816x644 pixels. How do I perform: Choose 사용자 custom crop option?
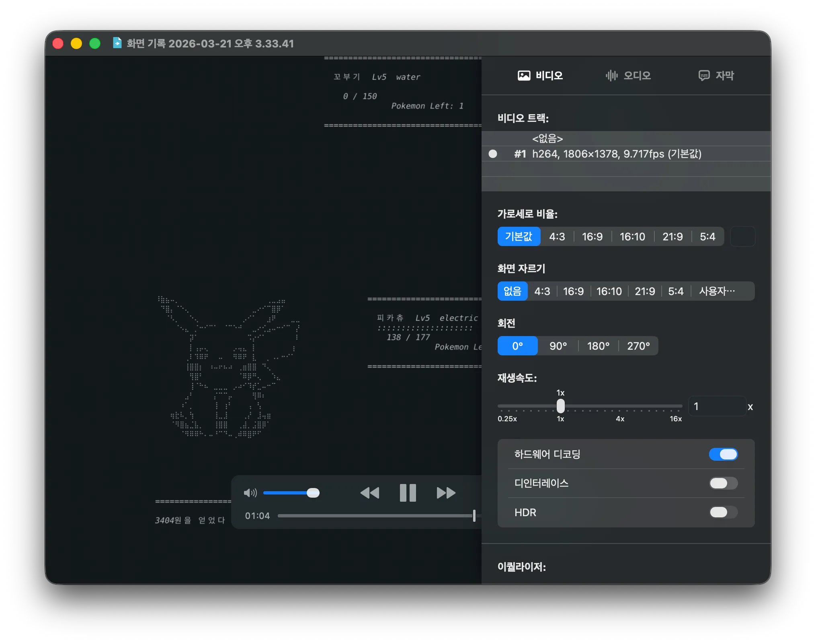click(722, 291)
